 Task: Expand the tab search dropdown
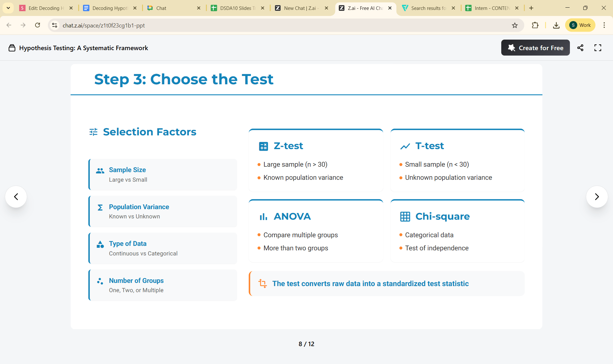click(8, 8)
